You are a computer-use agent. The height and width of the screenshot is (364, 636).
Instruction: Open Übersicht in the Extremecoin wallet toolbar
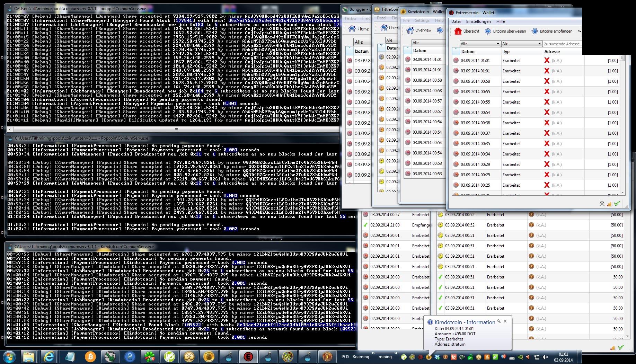pos(467,31)
